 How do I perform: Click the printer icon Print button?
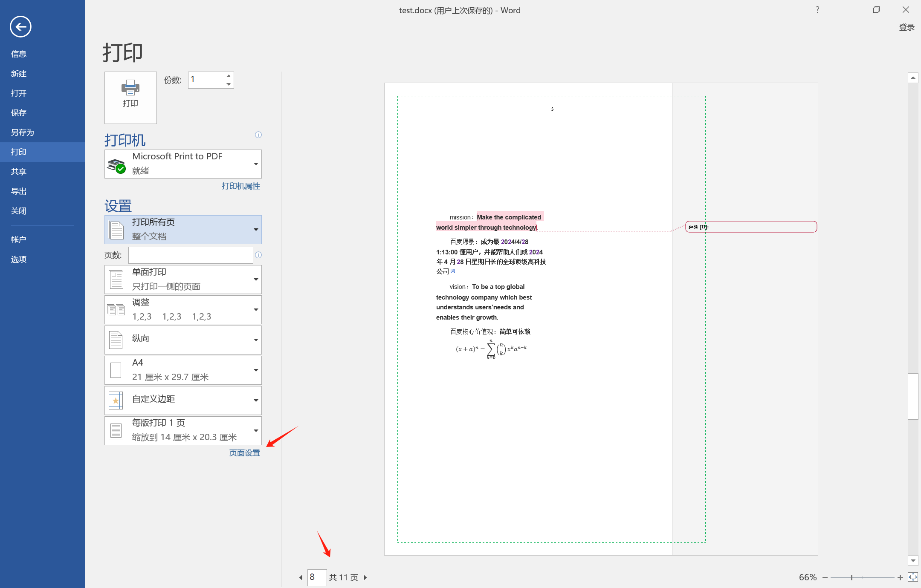[130, 98]
